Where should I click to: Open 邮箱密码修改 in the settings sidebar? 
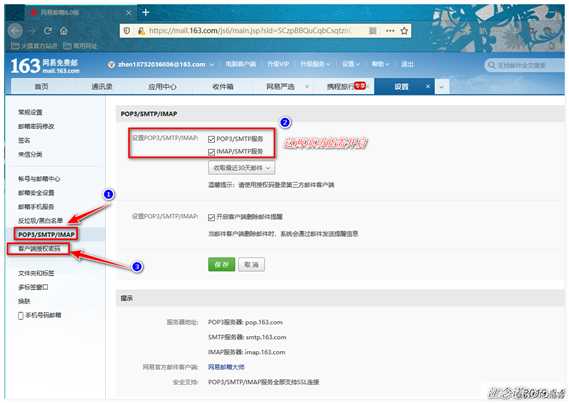click(x=36, y=126)
